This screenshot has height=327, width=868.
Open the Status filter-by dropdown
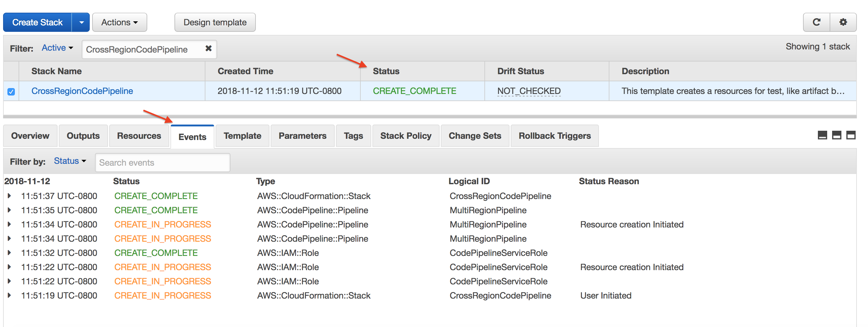70,161
